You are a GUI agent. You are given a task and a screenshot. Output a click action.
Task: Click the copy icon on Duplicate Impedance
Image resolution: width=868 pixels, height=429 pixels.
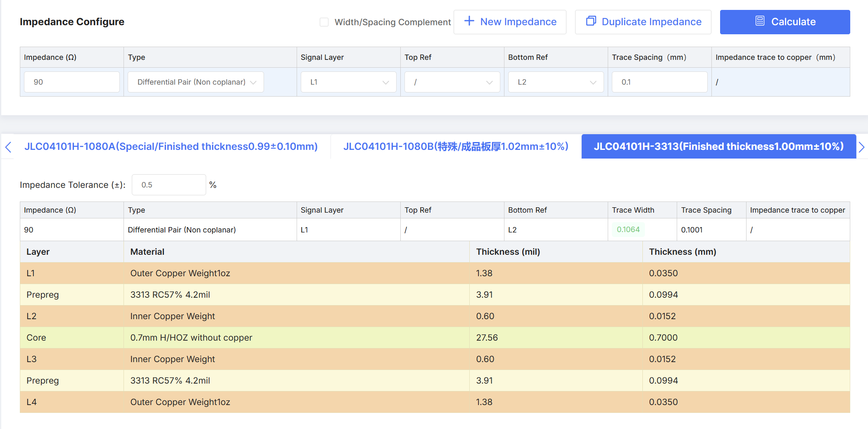591,21
